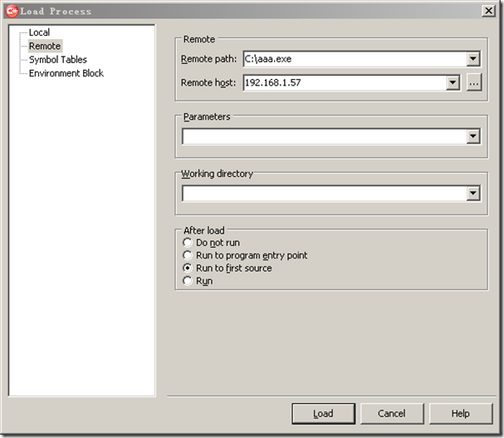The width and height of the screenshot is (504, 438).
Task: Expand the Remote path dropdown
Action: (472, 59)
